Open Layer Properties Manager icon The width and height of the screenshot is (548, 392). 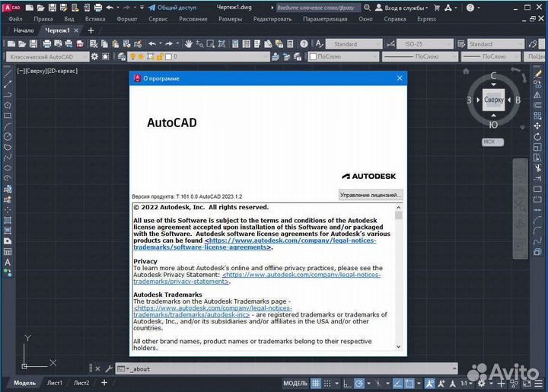121,56
